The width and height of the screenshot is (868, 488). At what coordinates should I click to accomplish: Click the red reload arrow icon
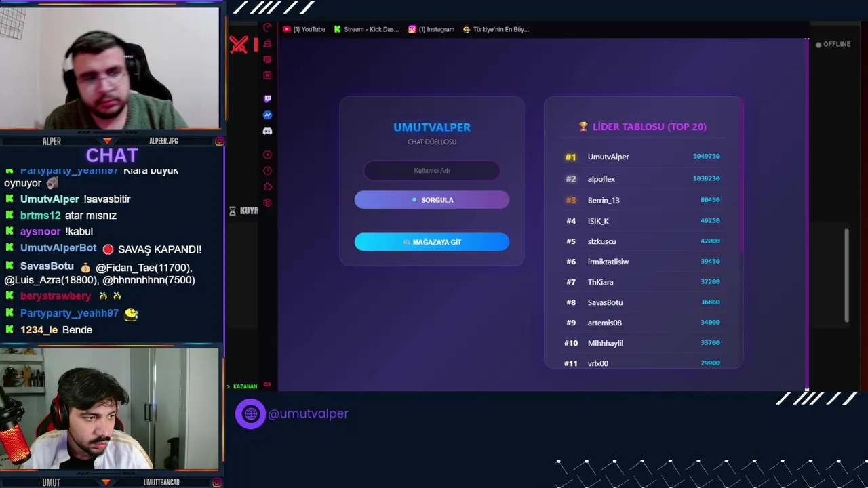click(267, 28)
